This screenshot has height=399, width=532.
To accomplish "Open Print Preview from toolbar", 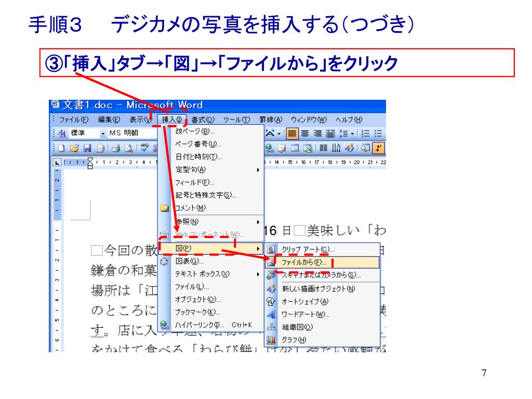I will tap(129, 148).
